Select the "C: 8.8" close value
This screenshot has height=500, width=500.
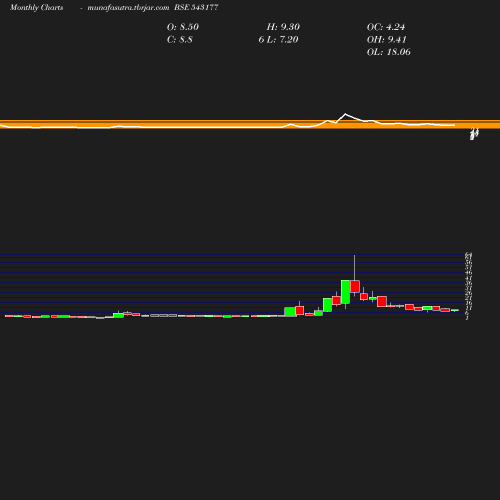[x=180, y=40]
